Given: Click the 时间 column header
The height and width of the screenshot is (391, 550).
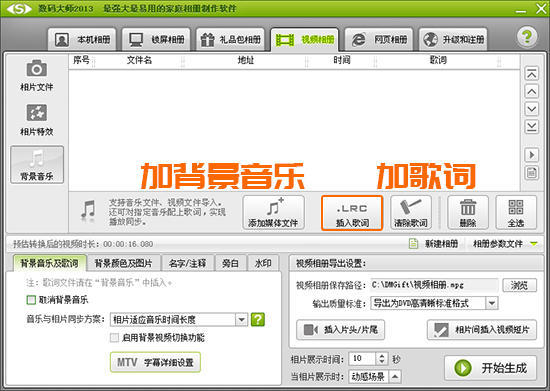Looking at the screenshot, I should [342, 60].
